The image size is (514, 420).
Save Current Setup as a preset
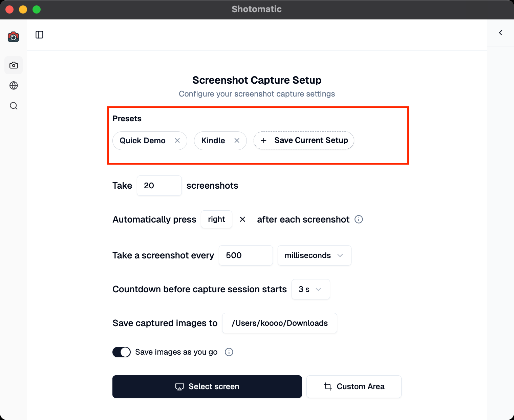303,140
